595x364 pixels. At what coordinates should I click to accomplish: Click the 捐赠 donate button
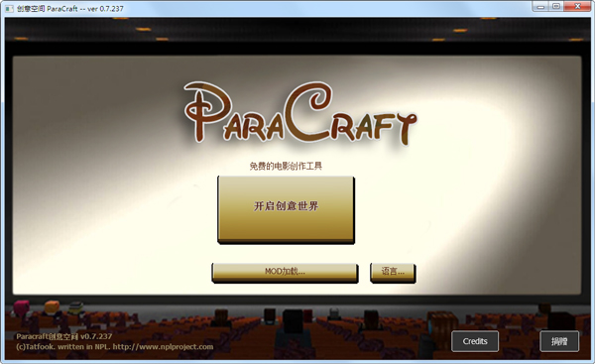coord(559,341)
